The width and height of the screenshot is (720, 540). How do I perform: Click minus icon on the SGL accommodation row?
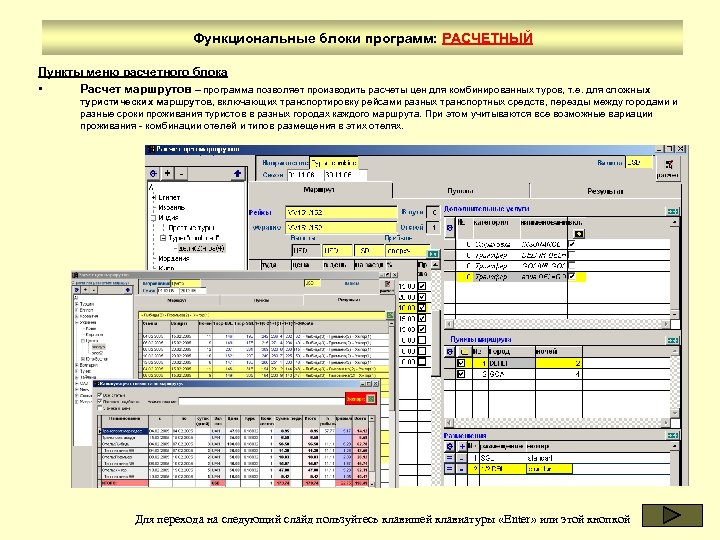click(462, 458)
